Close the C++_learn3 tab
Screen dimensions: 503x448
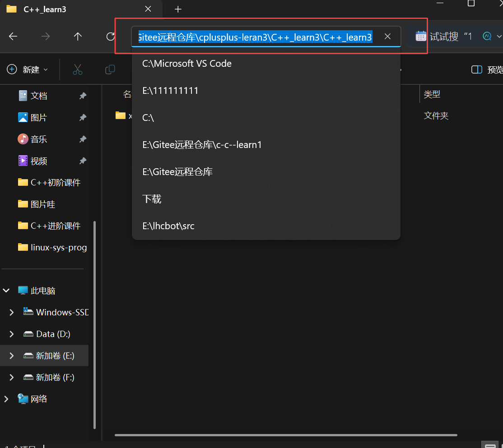pos(148,9)
